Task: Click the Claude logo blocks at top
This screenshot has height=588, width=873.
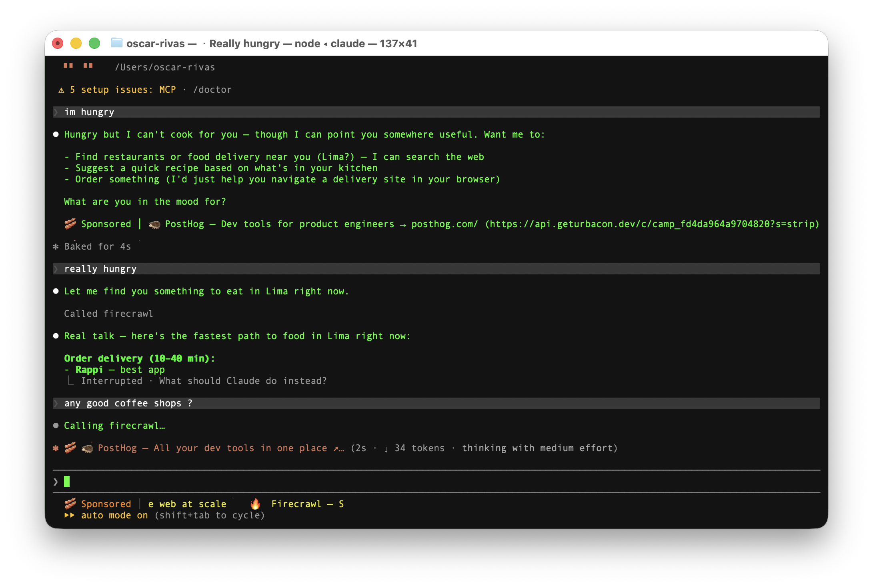Action: (x=78, y=66)
